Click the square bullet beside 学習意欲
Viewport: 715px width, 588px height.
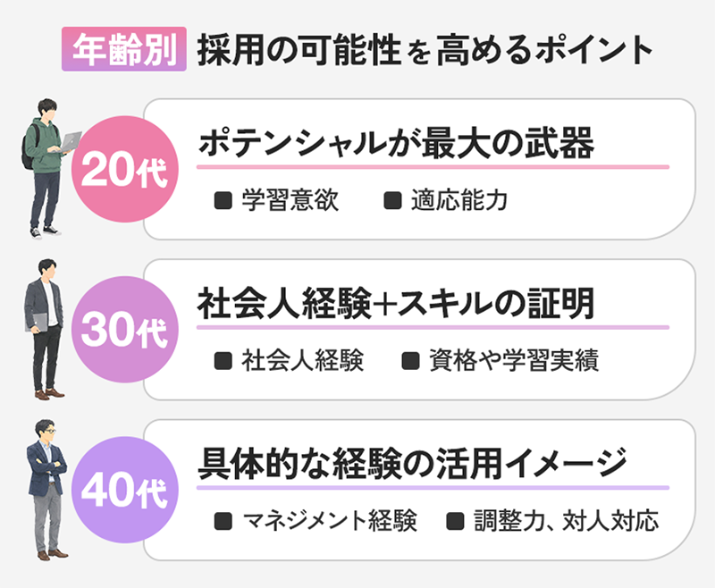pos(223,200)
